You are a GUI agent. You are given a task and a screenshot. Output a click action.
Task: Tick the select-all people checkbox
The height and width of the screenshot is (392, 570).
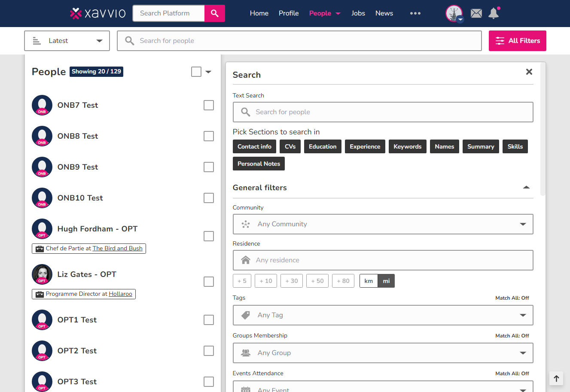point(196,72)
